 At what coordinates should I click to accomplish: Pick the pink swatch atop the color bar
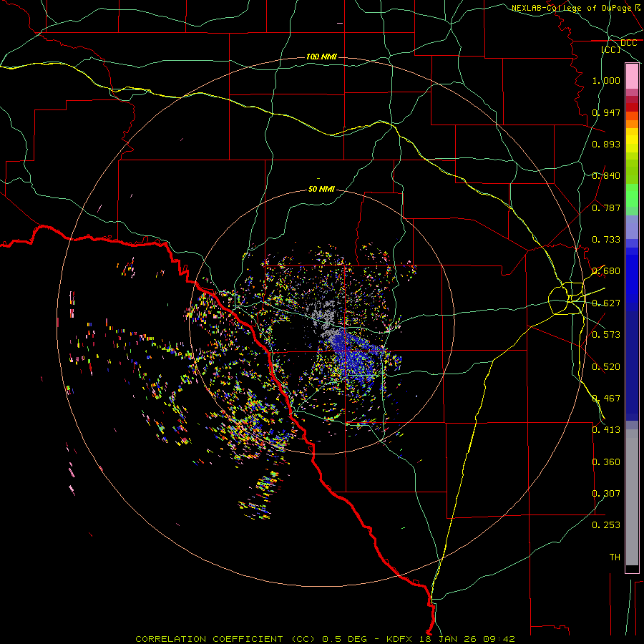632,77
